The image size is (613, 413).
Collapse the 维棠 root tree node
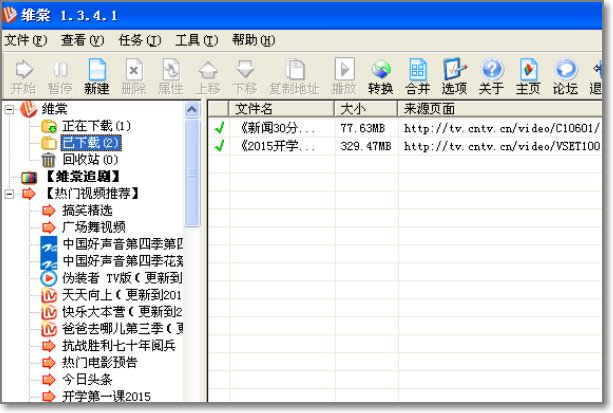10,109
